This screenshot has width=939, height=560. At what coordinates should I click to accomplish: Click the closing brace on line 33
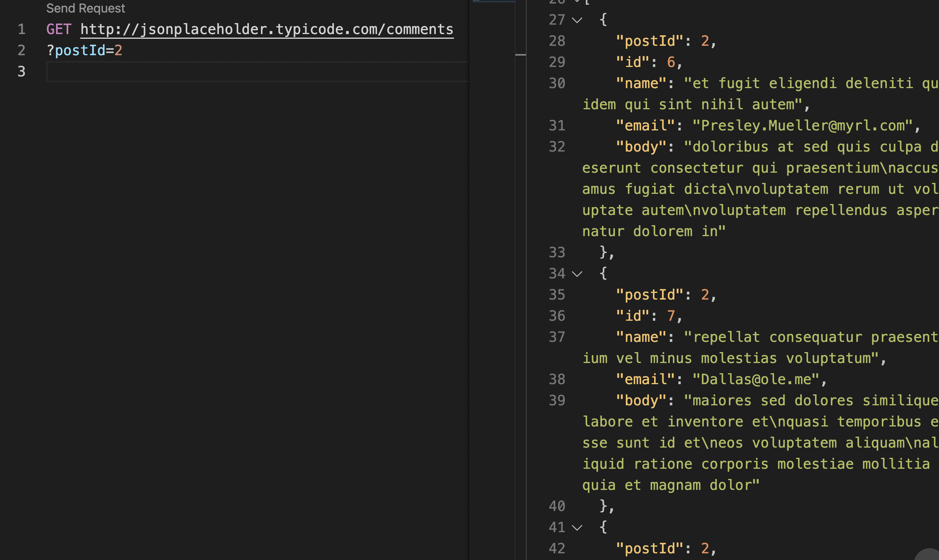pos(607,253)
